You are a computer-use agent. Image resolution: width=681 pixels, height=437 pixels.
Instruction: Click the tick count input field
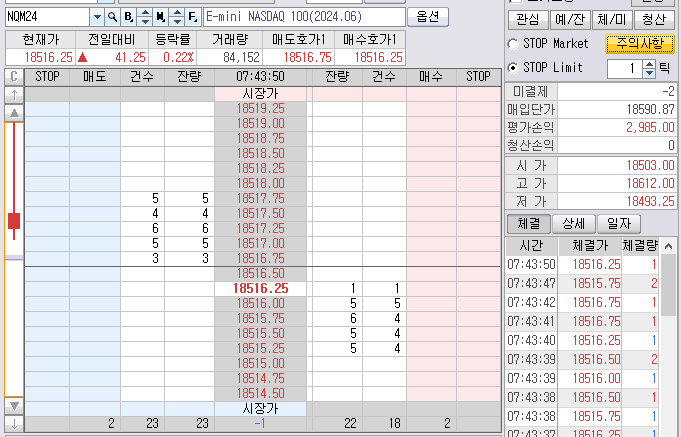pyautogui.click(x=625, y=69)
